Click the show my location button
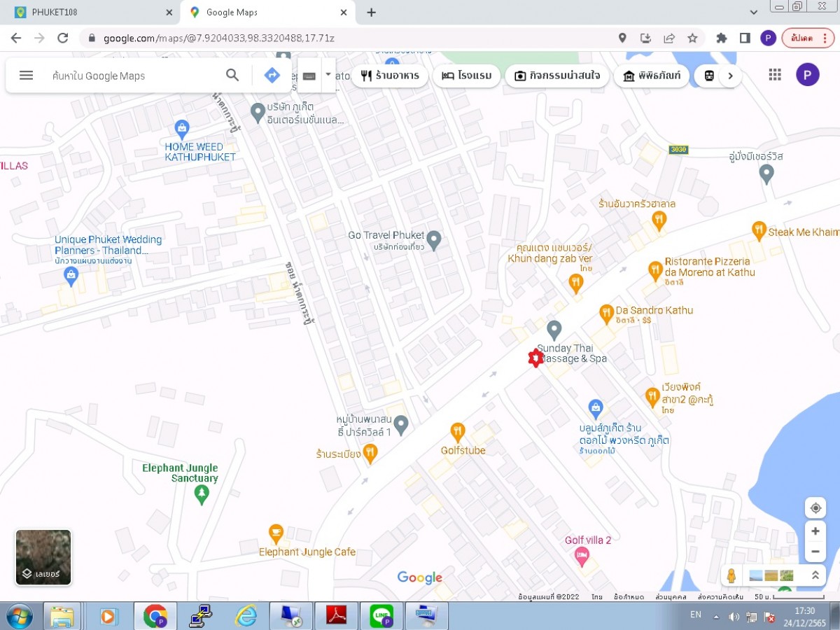840x630 pixels. 815,508
